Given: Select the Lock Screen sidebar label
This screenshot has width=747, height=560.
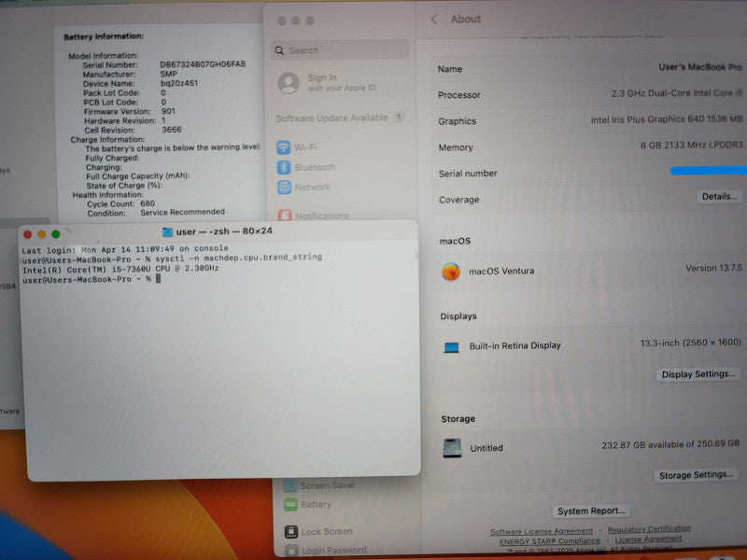Looking at the screenshot, I should pyautogui.click(x=327, y=531).
